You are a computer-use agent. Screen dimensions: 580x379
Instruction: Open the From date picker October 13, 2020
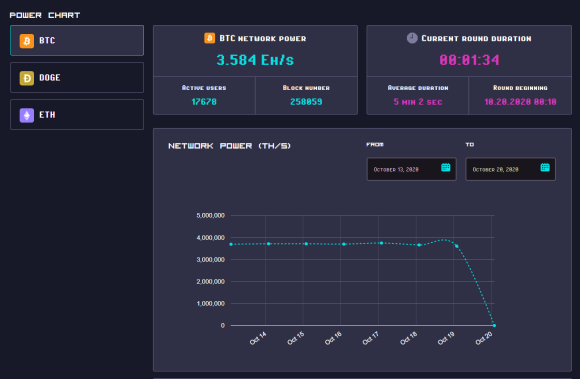click(411, 169)
